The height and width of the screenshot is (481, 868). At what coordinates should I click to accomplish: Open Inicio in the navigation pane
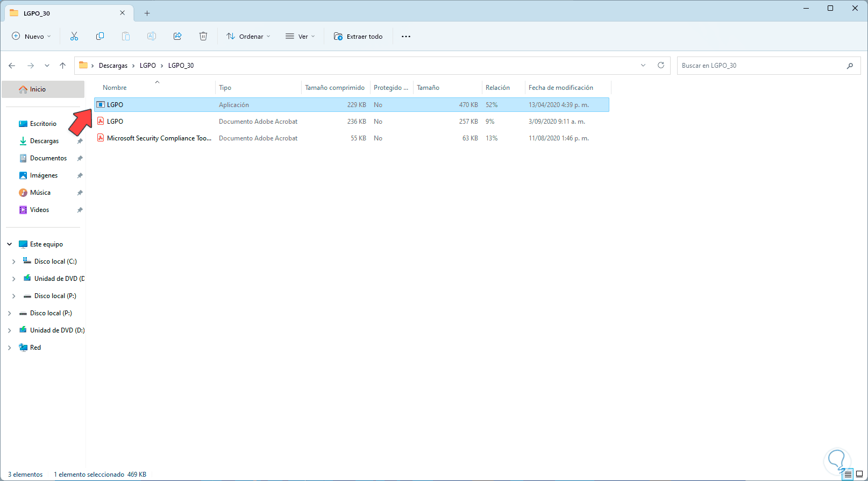[x=43, y=89]
